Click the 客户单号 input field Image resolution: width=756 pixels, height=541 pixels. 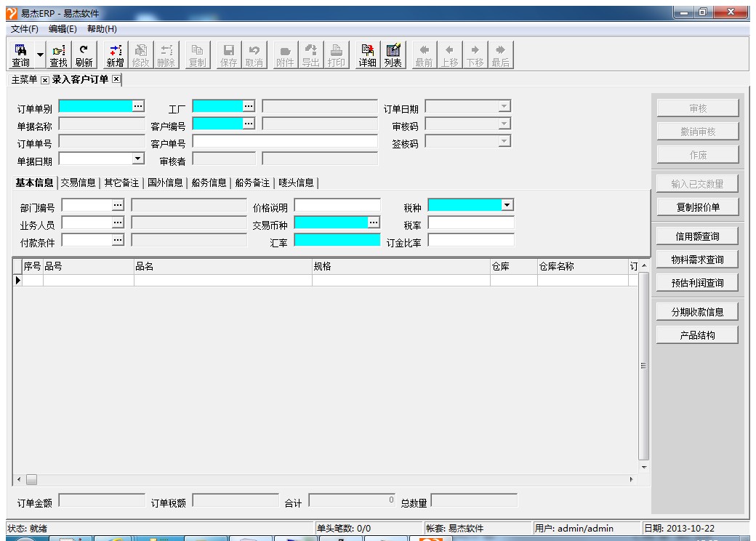point(285,141)
